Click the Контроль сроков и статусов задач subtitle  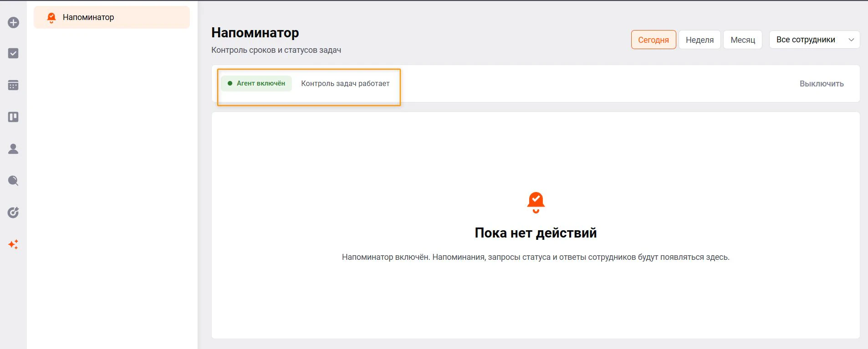[x=276, y=50]
